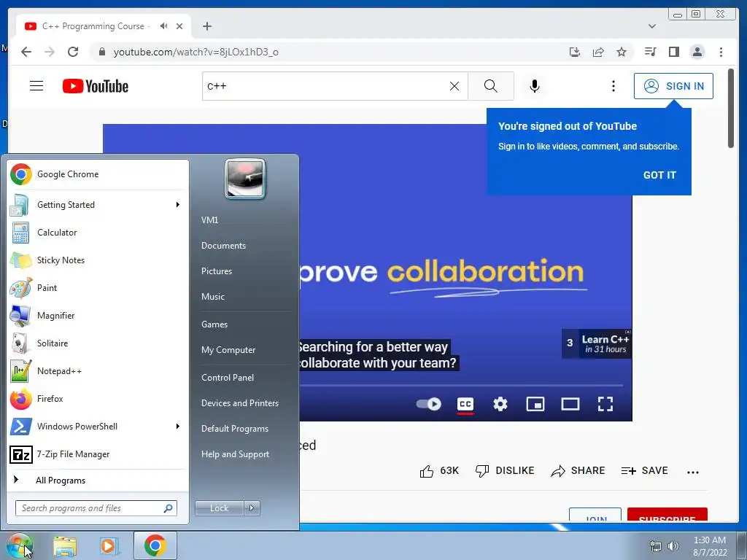Launch Google Chrome from Start menu
Image resolution: width=747 pixels, height=560 pixels.
(x=97, y=174)
